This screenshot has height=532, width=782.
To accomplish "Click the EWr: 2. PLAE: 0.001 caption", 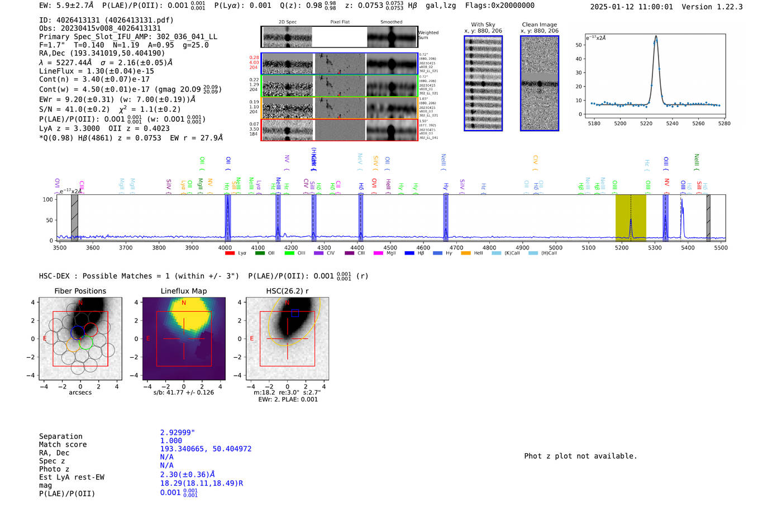I will (288, 400).
